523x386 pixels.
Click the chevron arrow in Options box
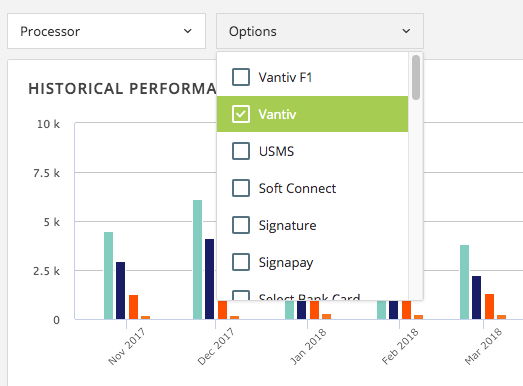point(406,31)
